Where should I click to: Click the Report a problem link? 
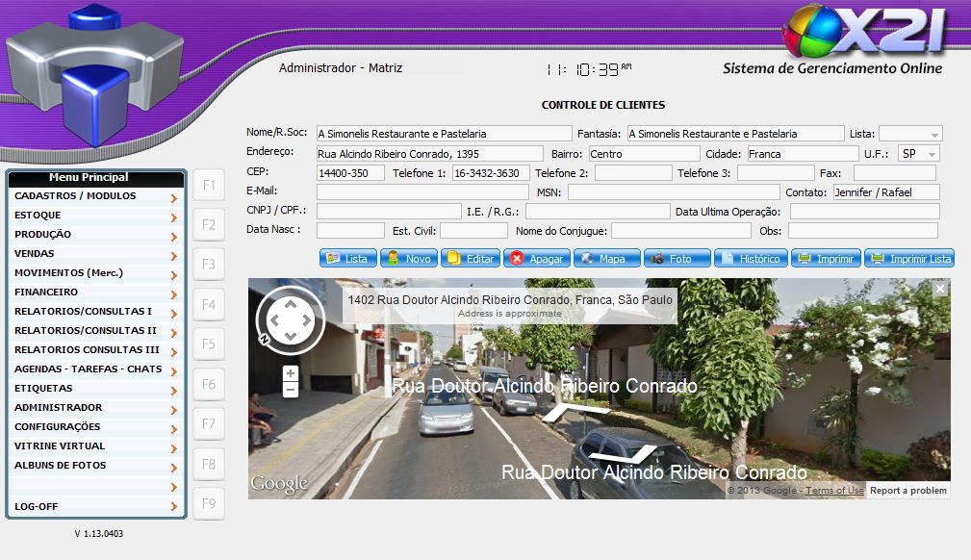[x=907, y=491]
